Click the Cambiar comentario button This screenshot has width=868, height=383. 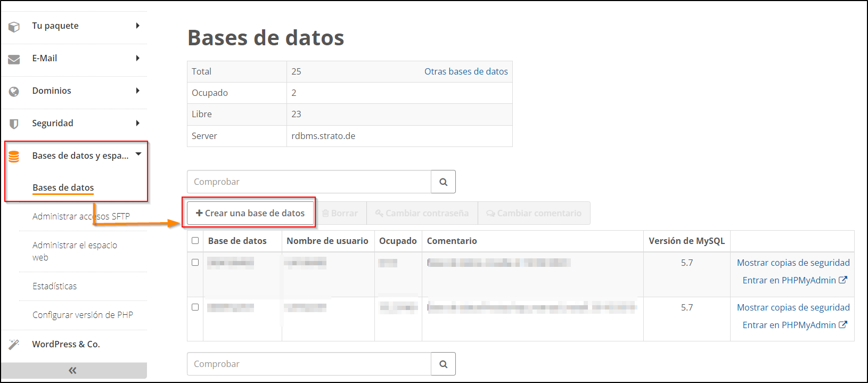(534, 213)
